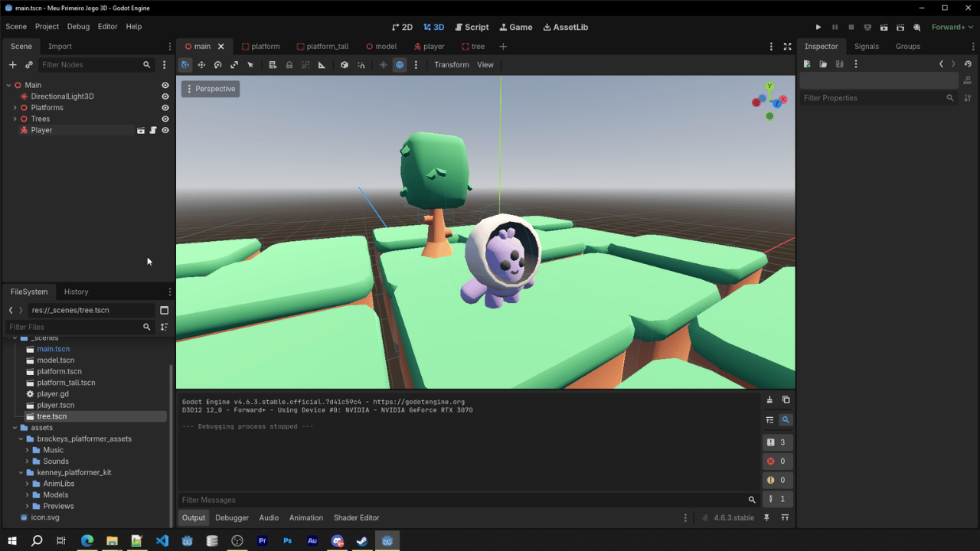Expand the Platforms node in Scene tree
The image size is (980, 551).
point(15,108)
